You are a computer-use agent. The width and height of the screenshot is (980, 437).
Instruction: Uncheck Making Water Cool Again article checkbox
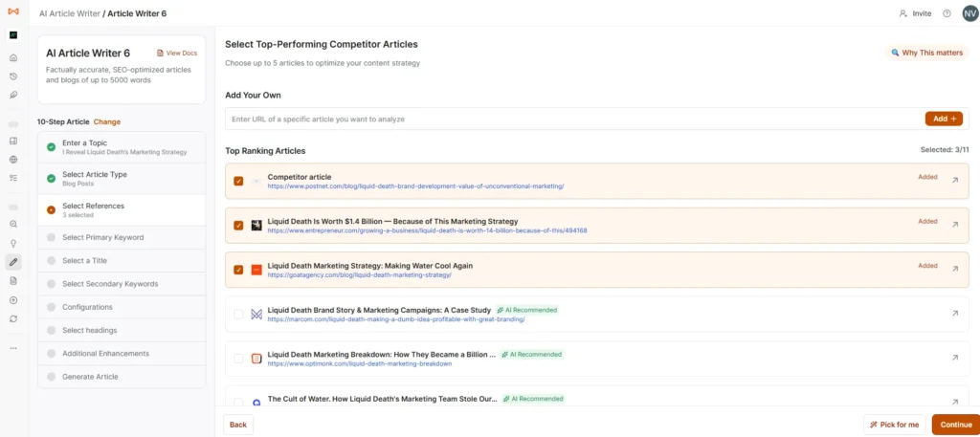pyautogui.click(x=238, y=270)
